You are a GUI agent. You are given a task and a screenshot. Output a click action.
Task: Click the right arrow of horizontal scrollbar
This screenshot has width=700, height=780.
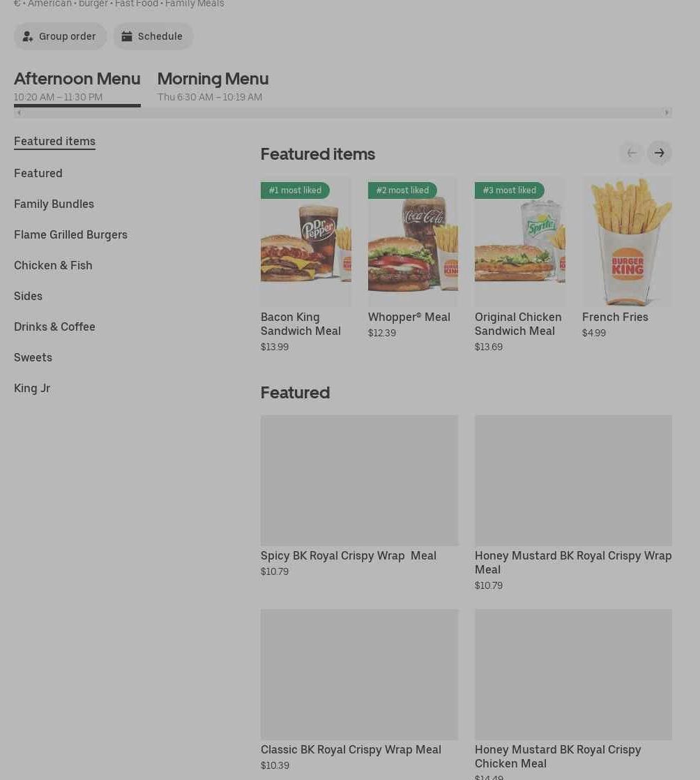pyautogui.click(x=667, y=112)
